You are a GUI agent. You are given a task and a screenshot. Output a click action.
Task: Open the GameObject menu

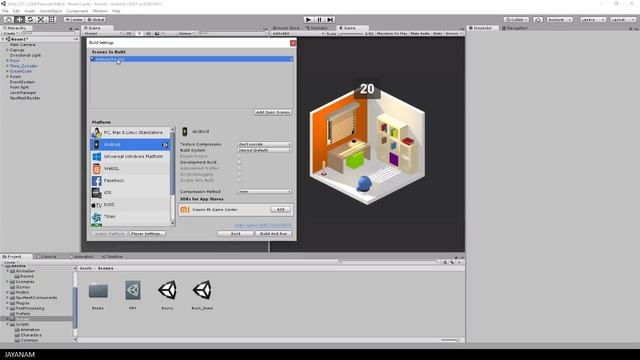click(x=51, y=11)
